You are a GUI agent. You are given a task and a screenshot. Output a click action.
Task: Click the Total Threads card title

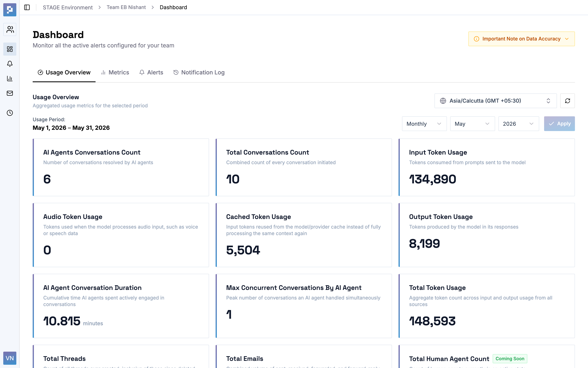point(64,359)
